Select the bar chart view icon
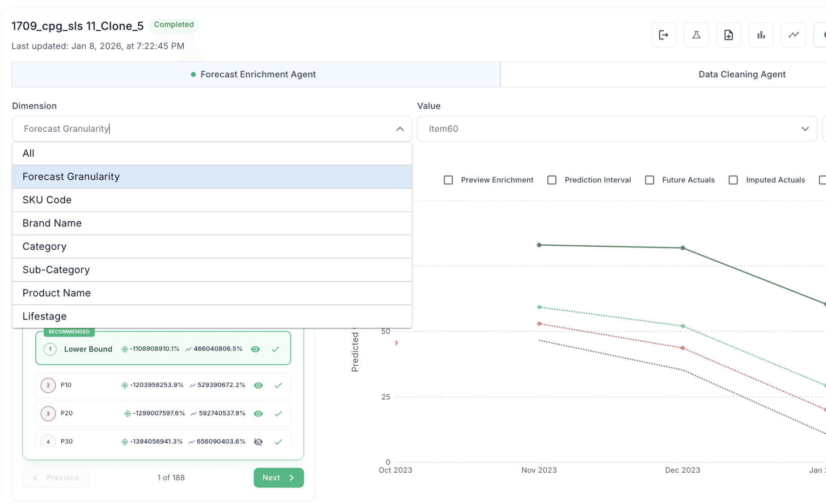This screenshot has width=826, height=504. [761, 35]
